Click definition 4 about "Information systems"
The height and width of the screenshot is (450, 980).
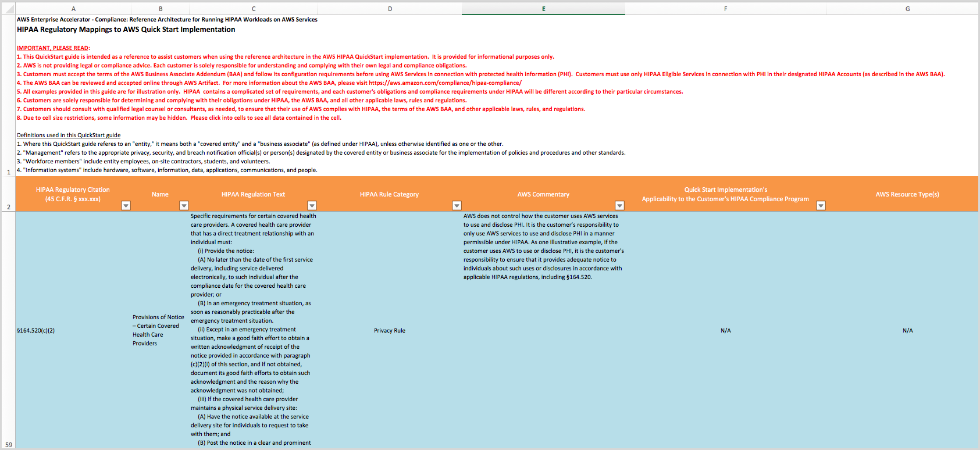coord(168,170)
